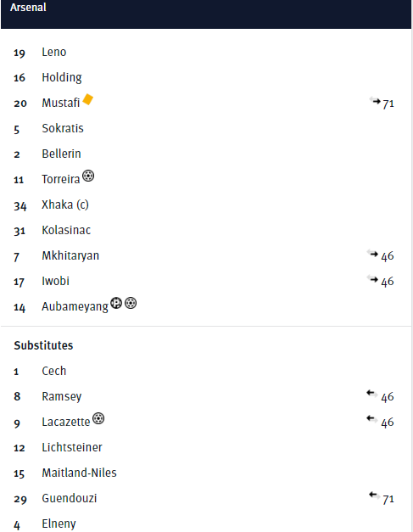Image resolution: width=413 pixels, height=532 pixels.
Task: Select substitute Cech from the bench list
Action: coord(54,371)
